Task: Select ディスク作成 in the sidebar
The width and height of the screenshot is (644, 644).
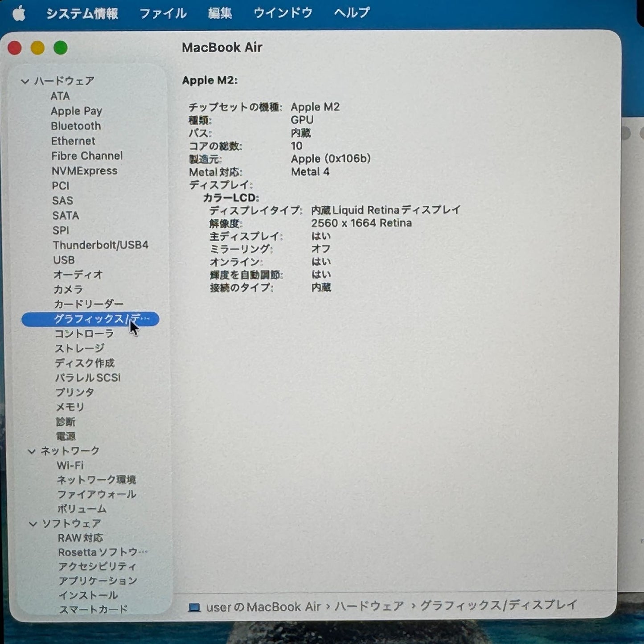Action: [85, 363]
